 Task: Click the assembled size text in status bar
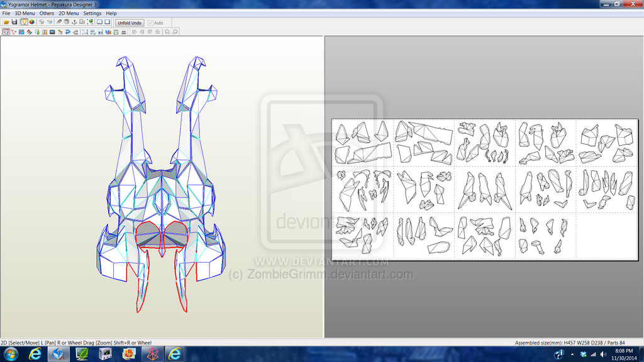(570, 343)
